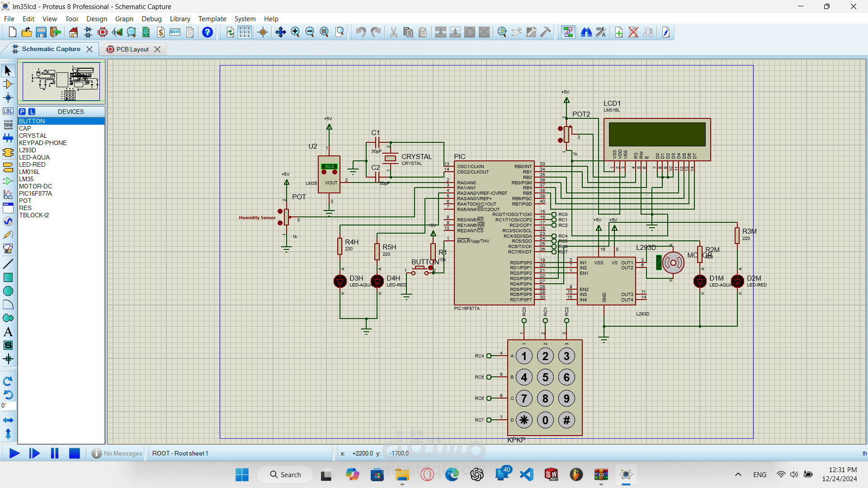Save the current project
Viewport: 868px width, 488px height.
(41, 32)
